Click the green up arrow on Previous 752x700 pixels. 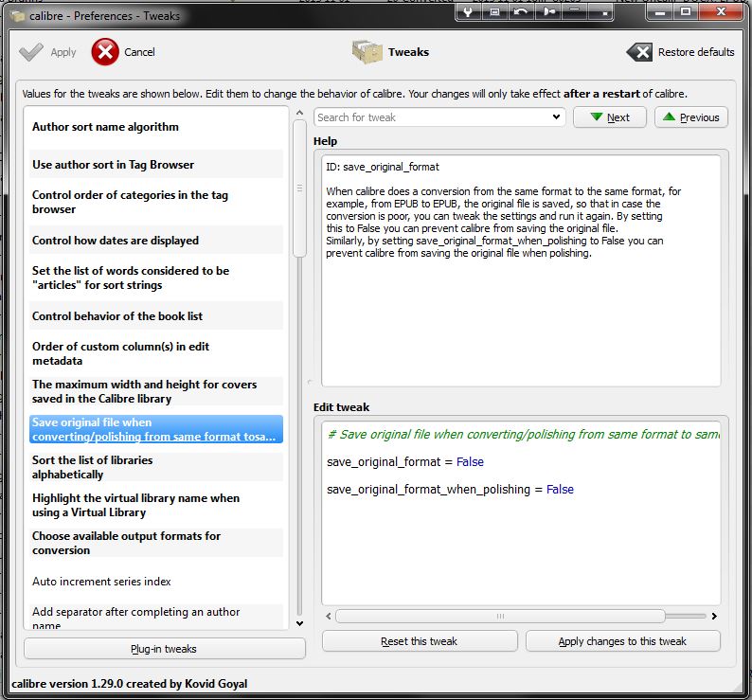click(x=669, y=117)
